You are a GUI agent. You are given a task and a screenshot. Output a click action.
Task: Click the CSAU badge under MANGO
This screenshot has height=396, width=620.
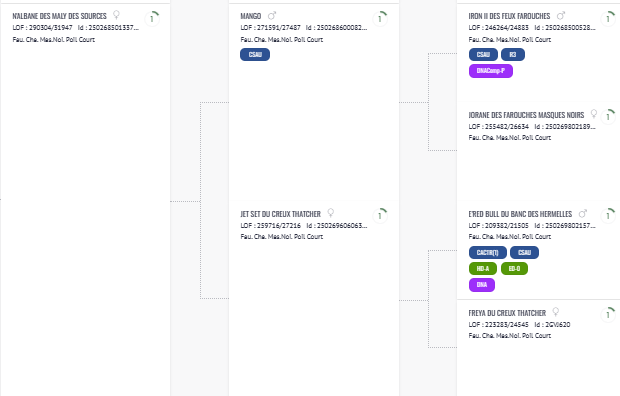(255, 55)
